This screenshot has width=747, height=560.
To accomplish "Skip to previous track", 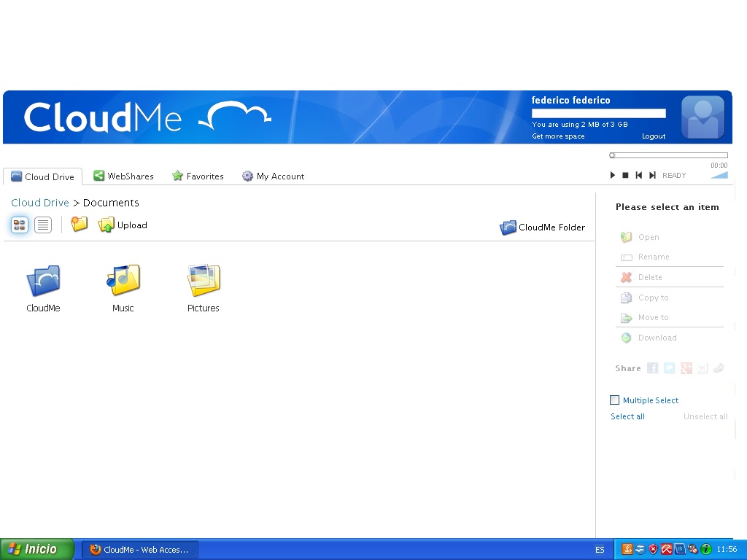I will (639, 175).
